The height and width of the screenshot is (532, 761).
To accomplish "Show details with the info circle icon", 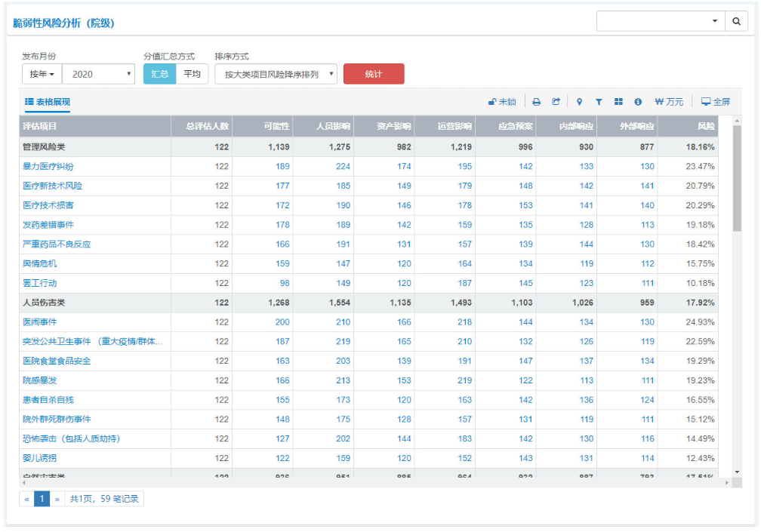I will (638, 102).
